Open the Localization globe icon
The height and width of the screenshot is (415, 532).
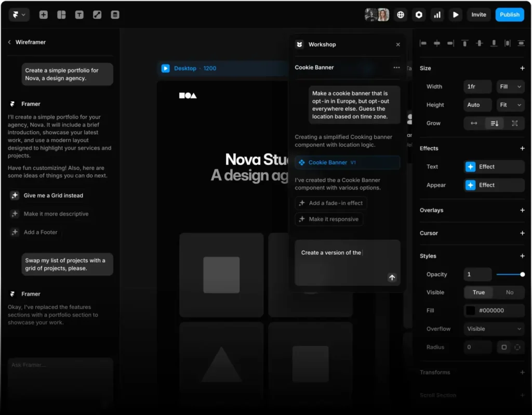tap(401, 15)
